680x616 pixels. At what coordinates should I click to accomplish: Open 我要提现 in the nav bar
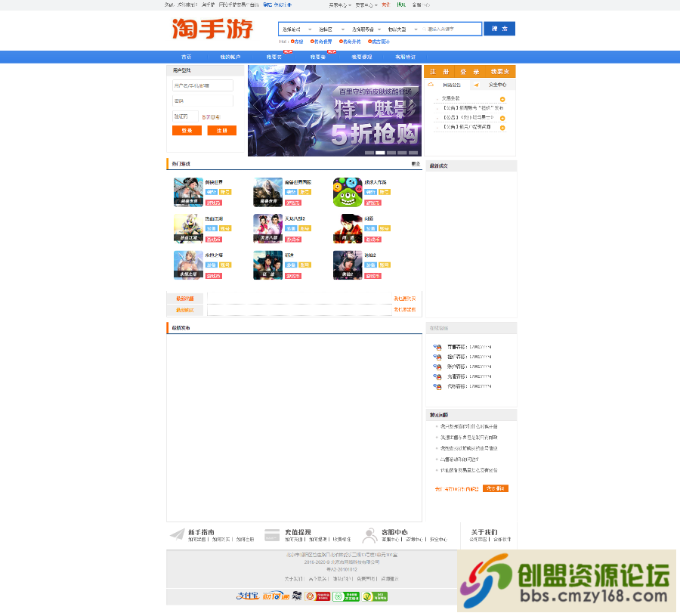[361, 57]
